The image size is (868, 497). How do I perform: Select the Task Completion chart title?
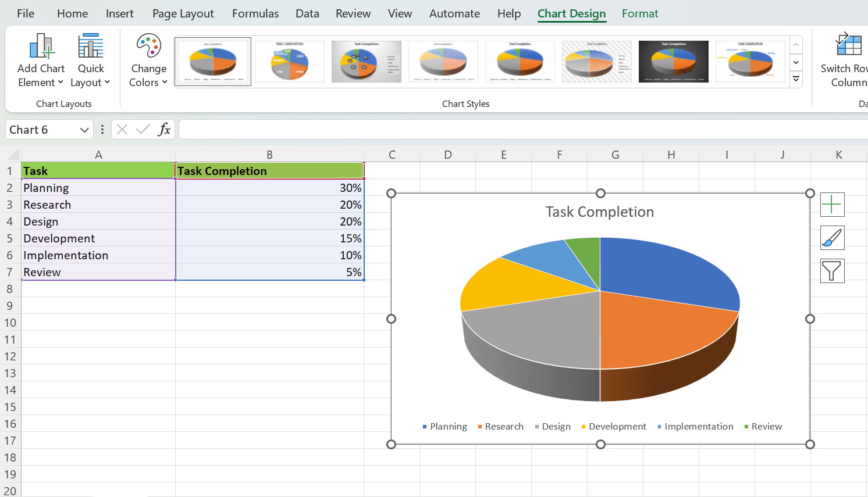[600, 212]
